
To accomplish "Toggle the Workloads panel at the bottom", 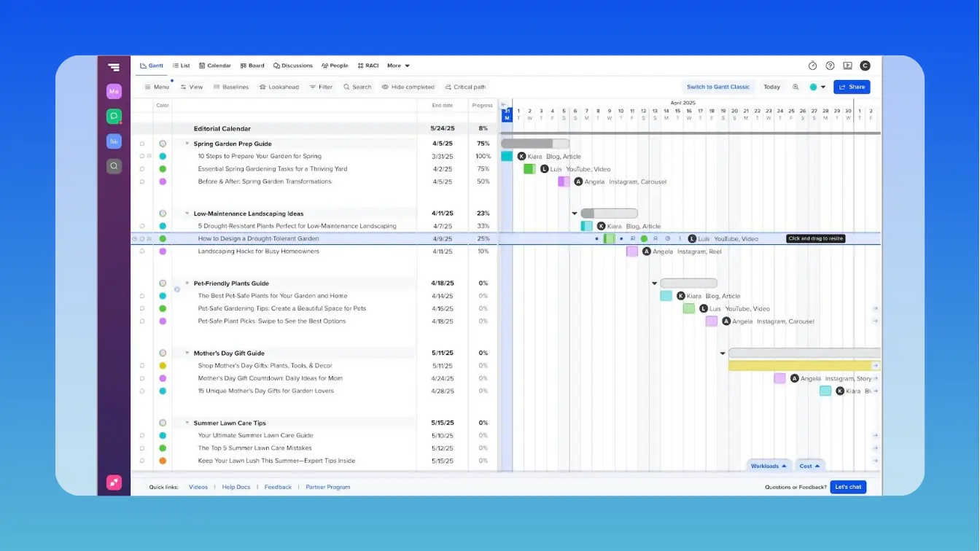I will click(x=769, y=466).
